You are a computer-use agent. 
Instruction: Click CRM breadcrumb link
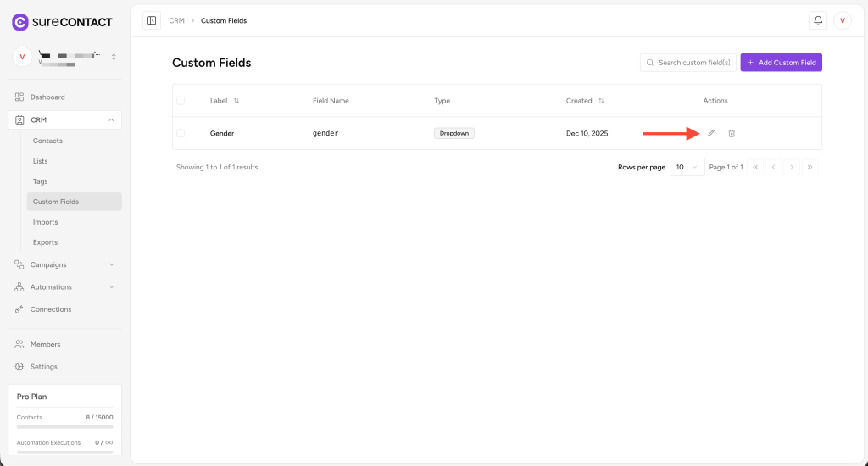(x=176, y=20)
